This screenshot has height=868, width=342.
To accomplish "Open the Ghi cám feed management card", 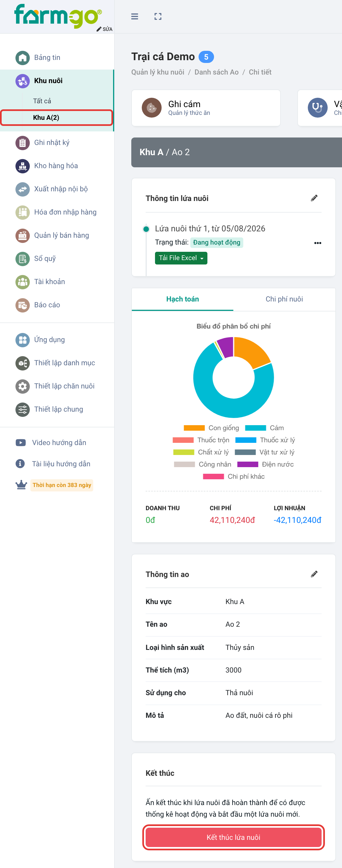I will [x=206, y=108].
